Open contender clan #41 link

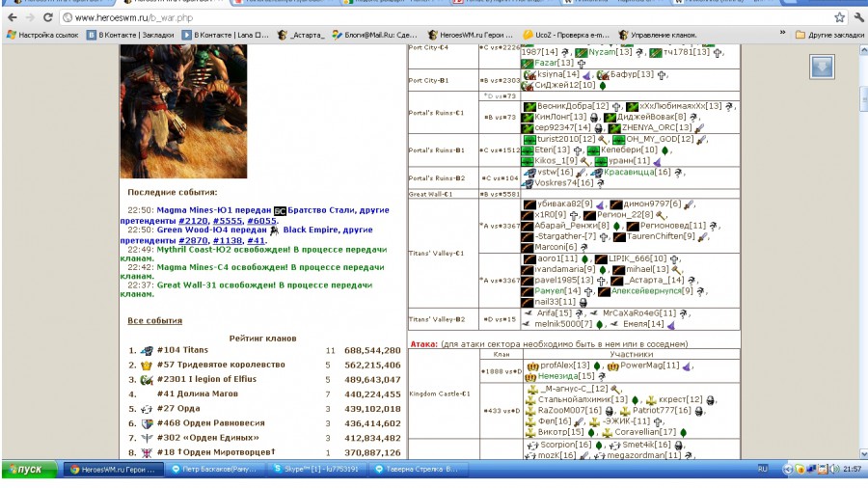click(x=256, y=241)
